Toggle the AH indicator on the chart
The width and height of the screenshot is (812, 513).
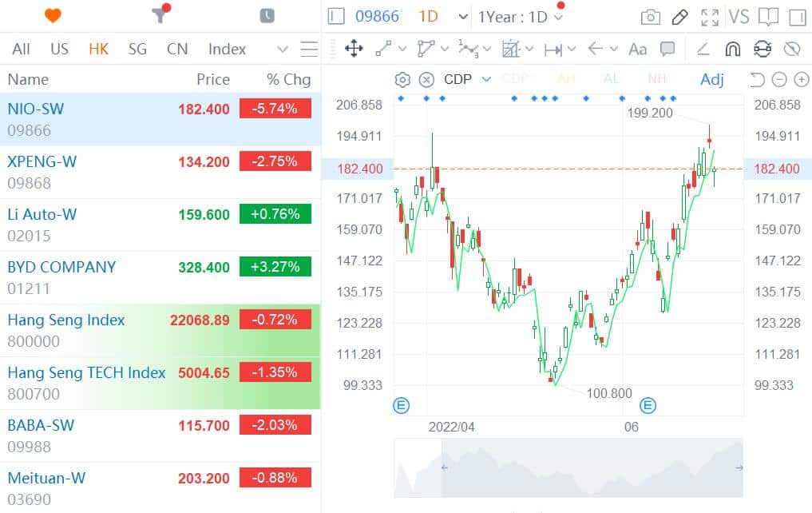(x=566, y=79)
